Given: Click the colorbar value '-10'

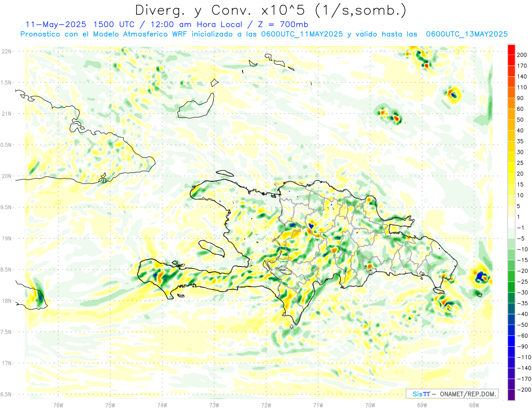Looking at the screenshot, I should tap(523, 249).
